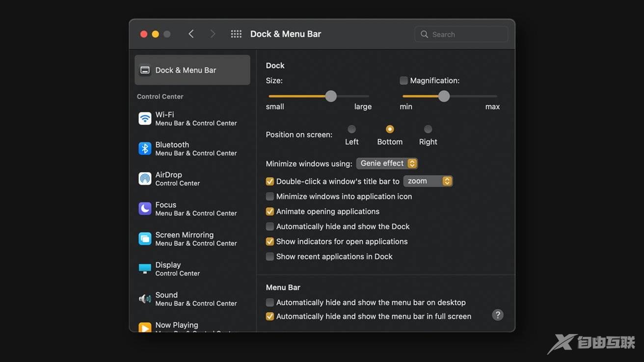Screen dimensions: 644x362
Task: Click the Display monitor icon
Action: (145, 269)
